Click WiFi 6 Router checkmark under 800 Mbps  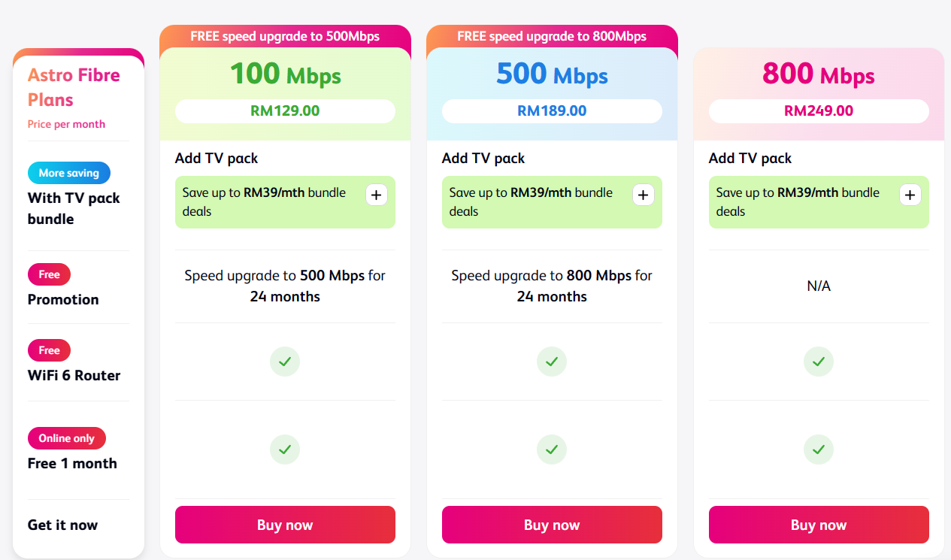[x=819, y=362]
